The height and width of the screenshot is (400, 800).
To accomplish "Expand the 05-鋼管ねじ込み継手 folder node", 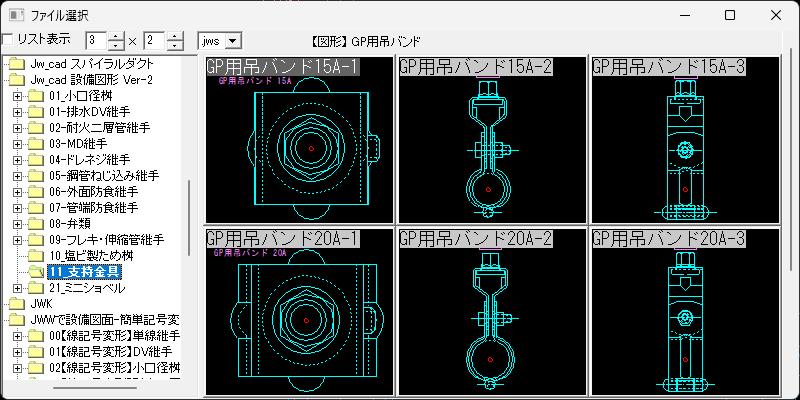I will [17, 176].
